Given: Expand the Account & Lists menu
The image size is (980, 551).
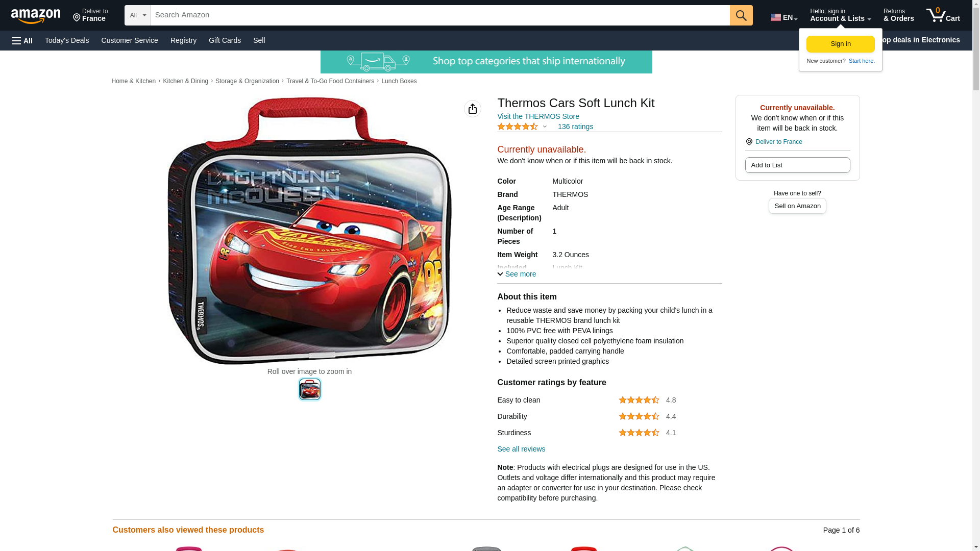Looking at the screenshot, I should tap(840, 15).
